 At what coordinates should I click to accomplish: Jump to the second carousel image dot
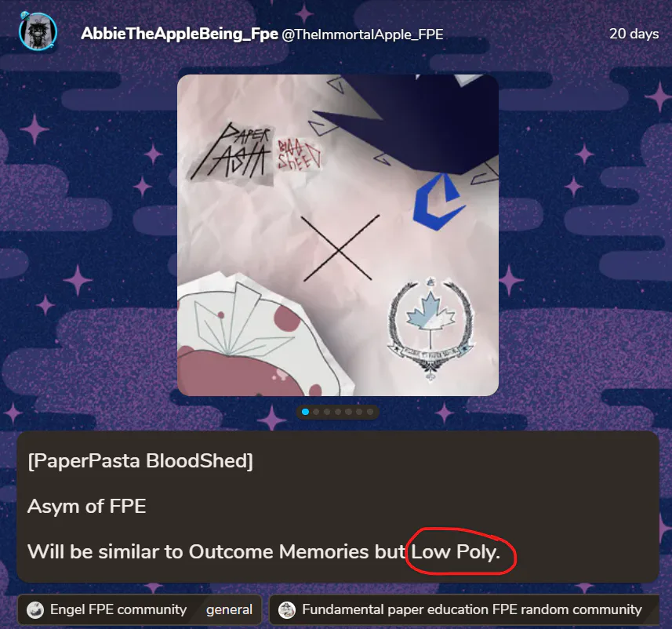coord(316,412)
